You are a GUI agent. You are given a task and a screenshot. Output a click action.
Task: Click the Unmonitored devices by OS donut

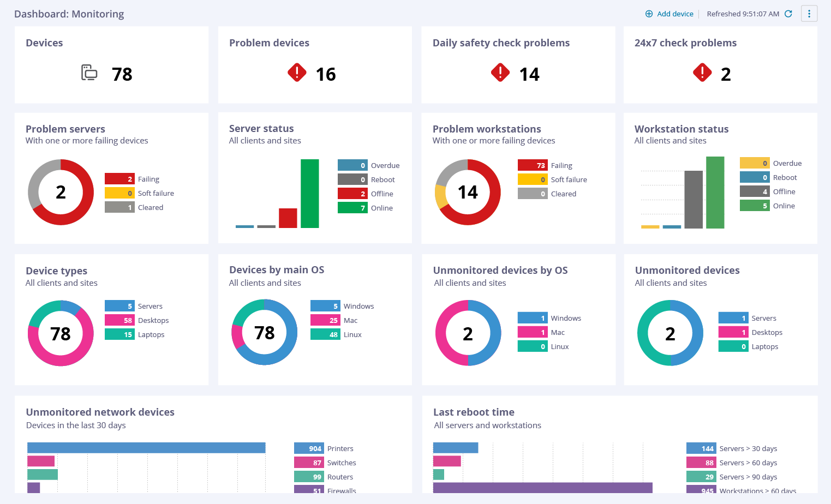468,333
